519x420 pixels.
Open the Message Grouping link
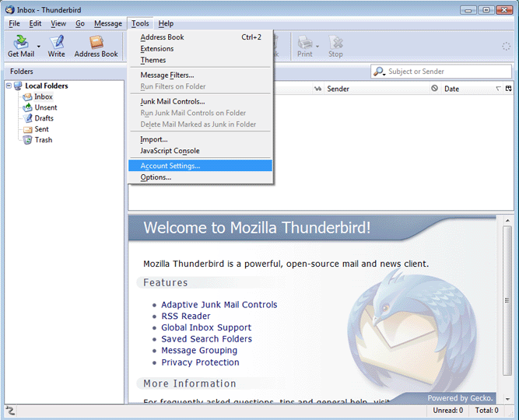pyautogui.click(x=199, y=351)
